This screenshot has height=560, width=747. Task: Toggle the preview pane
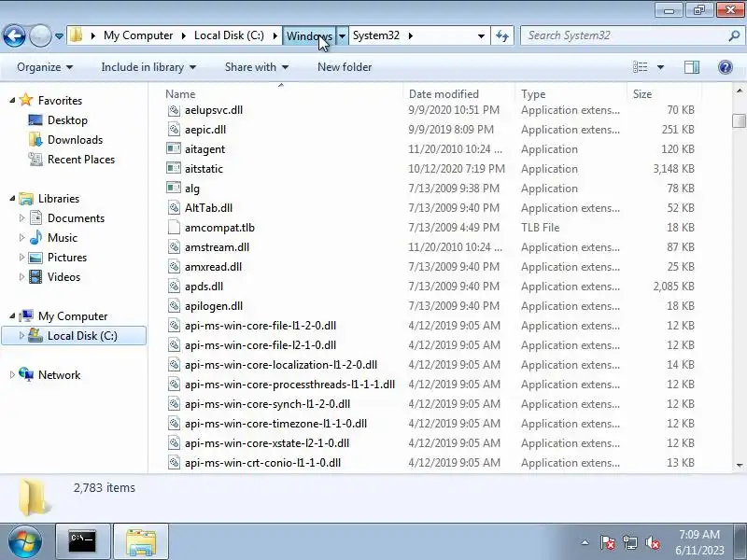click(692, 67)
